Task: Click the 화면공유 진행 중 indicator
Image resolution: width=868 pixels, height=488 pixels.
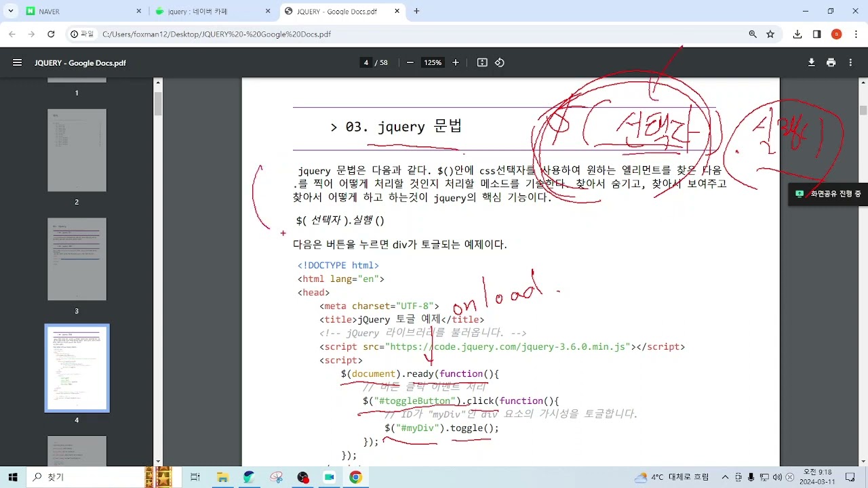Action: (828, 194)
